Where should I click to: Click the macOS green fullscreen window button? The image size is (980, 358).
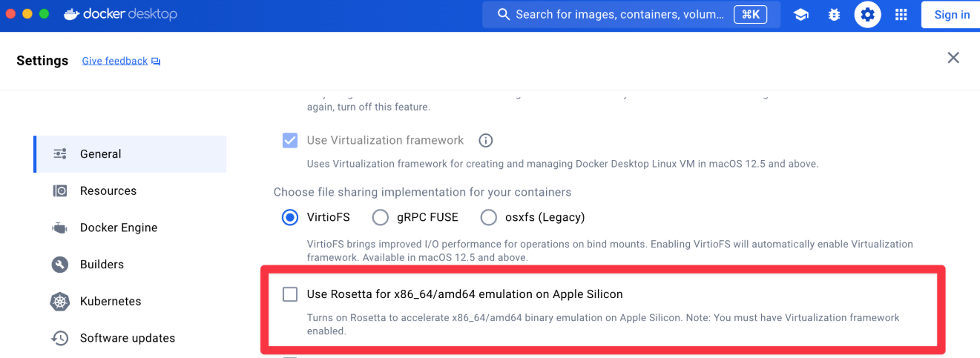click(45, 14)
